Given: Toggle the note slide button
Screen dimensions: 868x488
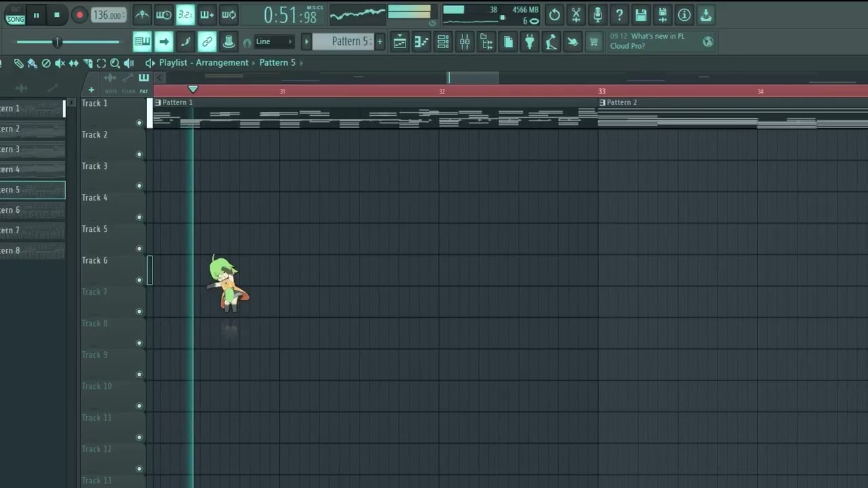Looking at the screenshot, I should coord(185,42).
